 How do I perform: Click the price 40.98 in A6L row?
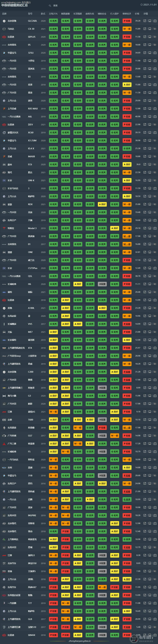138,117
